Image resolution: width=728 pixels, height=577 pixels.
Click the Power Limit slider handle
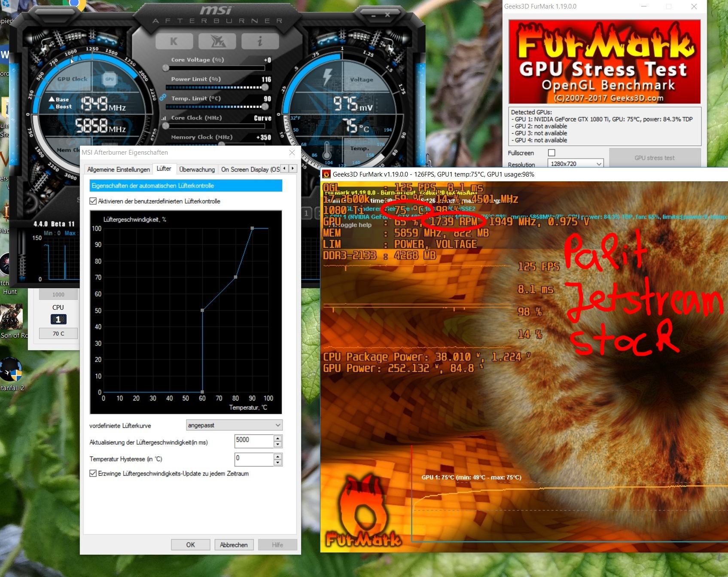(x=265, y=87)
